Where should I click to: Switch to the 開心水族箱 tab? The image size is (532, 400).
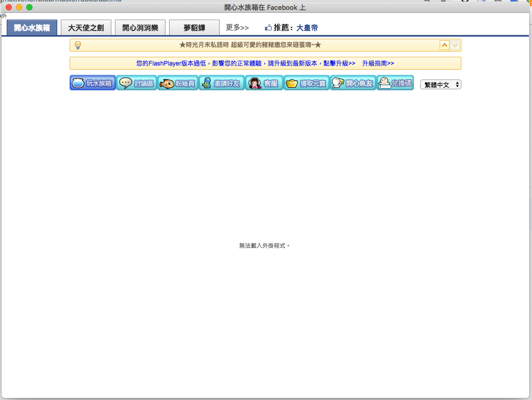click(32, 28)
